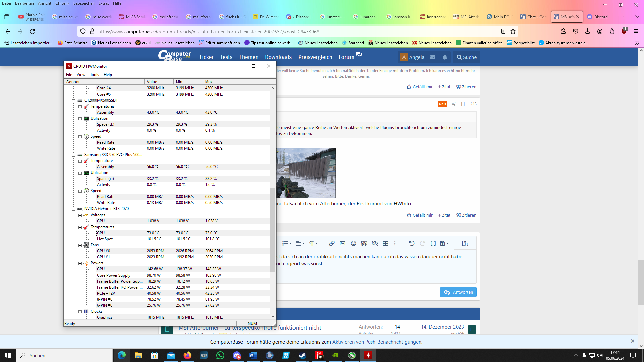The height and width of the screenshot is (362, 644).
Task: Open the list formatting dropdown
Action: coord(287,244)
